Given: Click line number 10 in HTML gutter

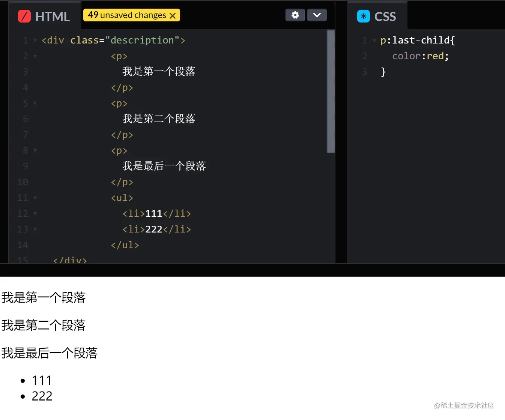Looking at the screenshot, I should pos(23,182).
